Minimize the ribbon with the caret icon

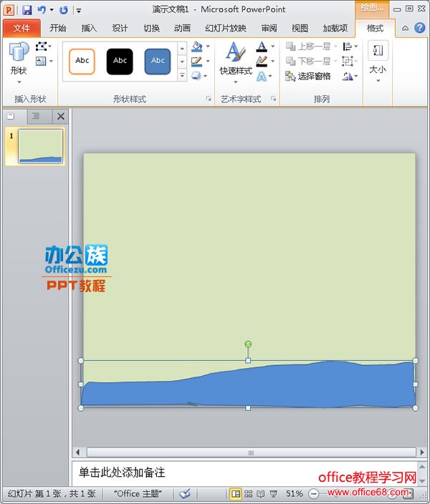coord(405,29)
